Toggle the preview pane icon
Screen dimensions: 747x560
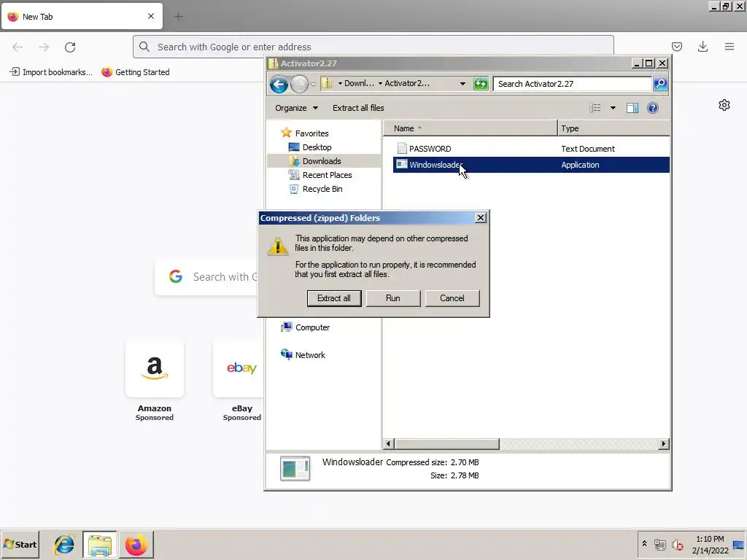(632, 108)
